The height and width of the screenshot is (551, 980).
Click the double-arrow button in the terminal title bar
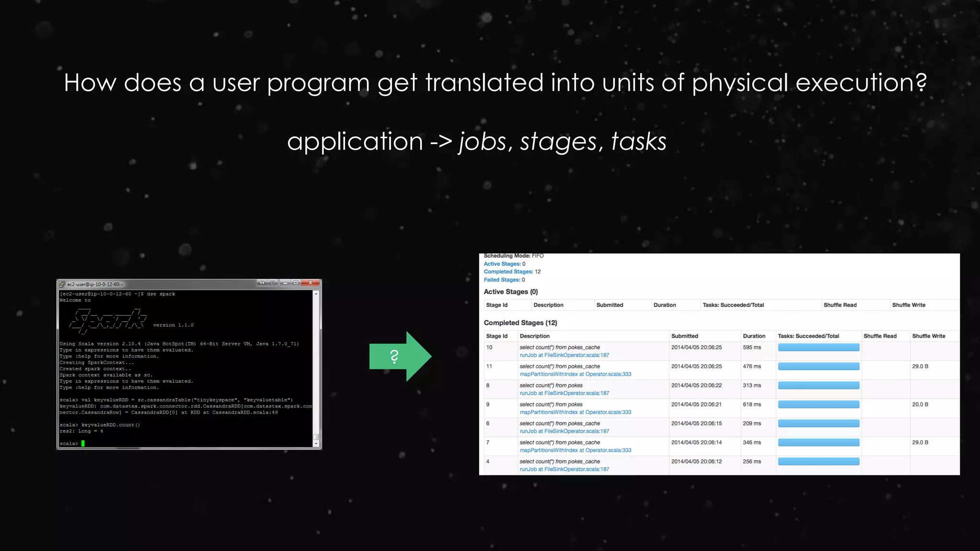[x=262, y=283]
